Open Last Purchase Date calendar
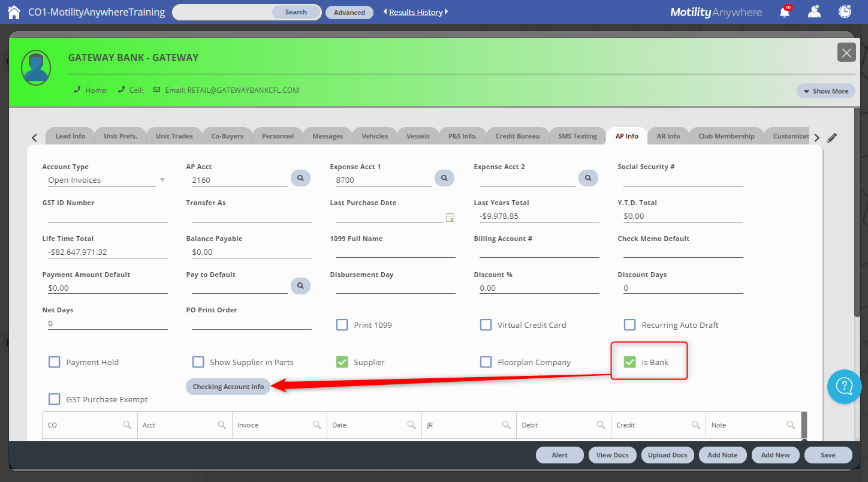This screenshot has height=482, width=868. (450, 217)
